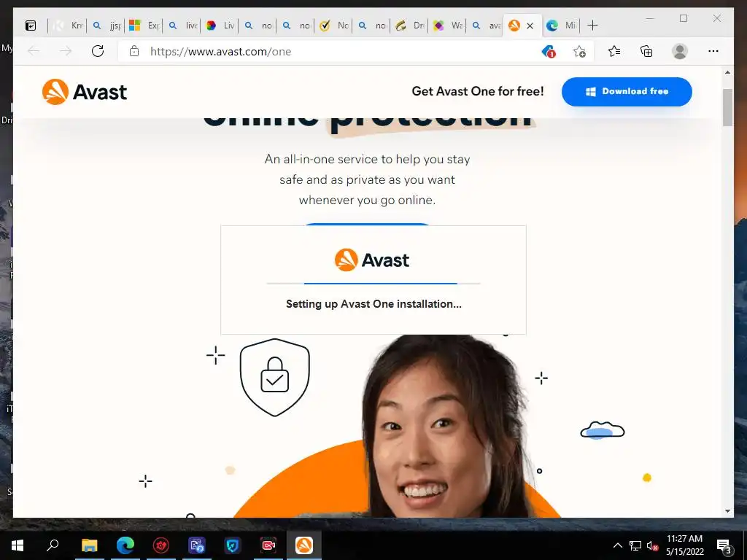
Task: Switch to the colorful 'Liv' tab
Action: pyautogui.click(x=220, y=26)
